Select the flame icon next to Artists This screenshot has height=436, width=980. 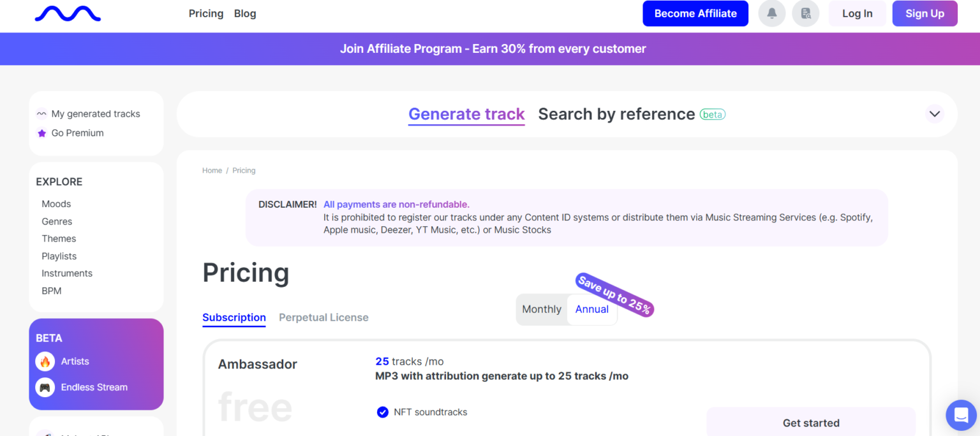[x=45, y=361]
